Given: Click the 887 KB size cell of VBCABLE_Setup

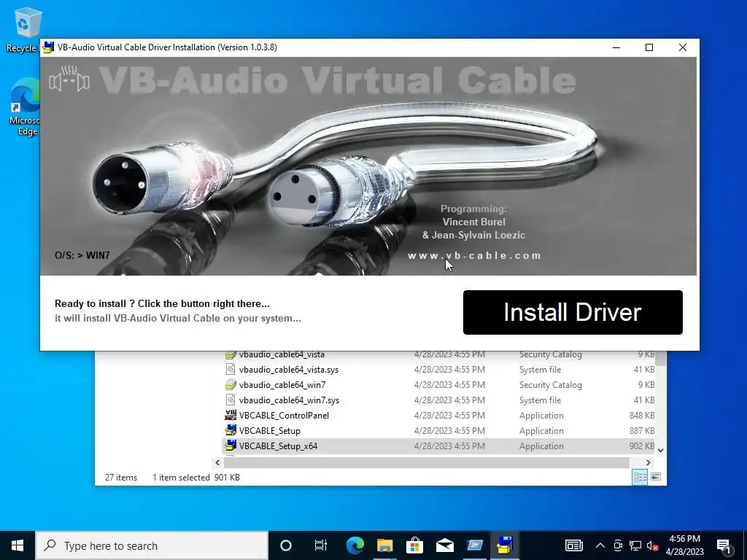Looking at the screenshot, I should click(x=642, y=430).
